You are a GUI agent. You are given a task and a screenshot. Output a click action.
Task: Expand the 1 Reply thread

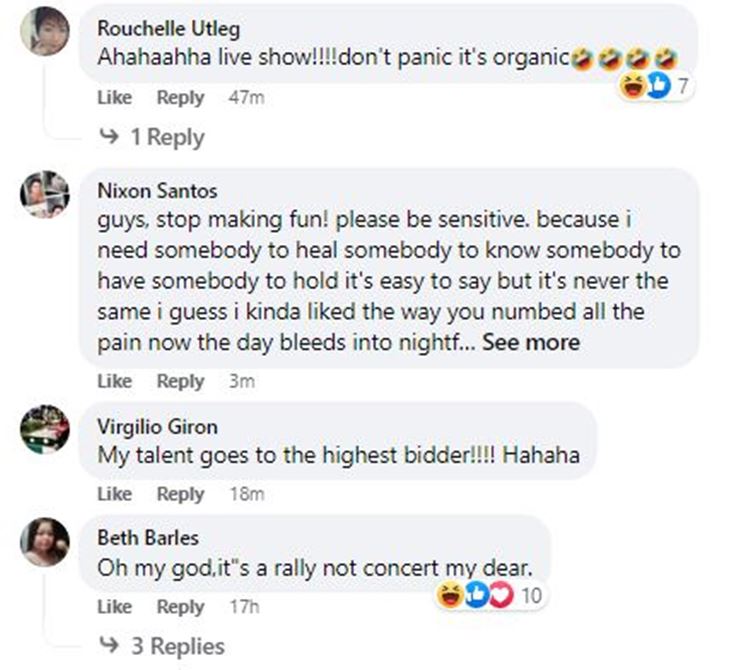click(166, 138)
